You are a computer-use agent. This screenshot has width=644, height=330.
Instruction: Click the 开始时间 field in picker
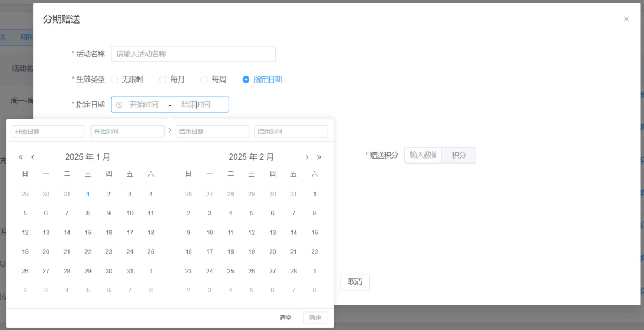point(127,132)
